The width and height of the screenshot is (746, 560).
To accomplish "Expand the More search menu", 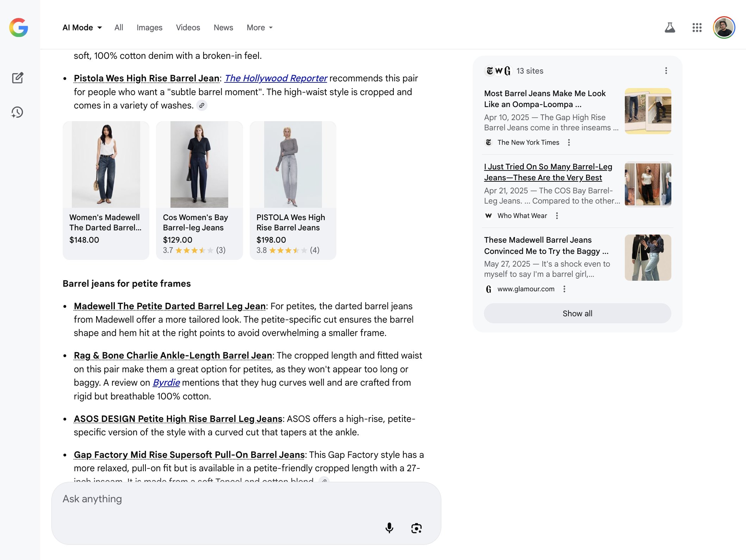I will coord(260,27).
